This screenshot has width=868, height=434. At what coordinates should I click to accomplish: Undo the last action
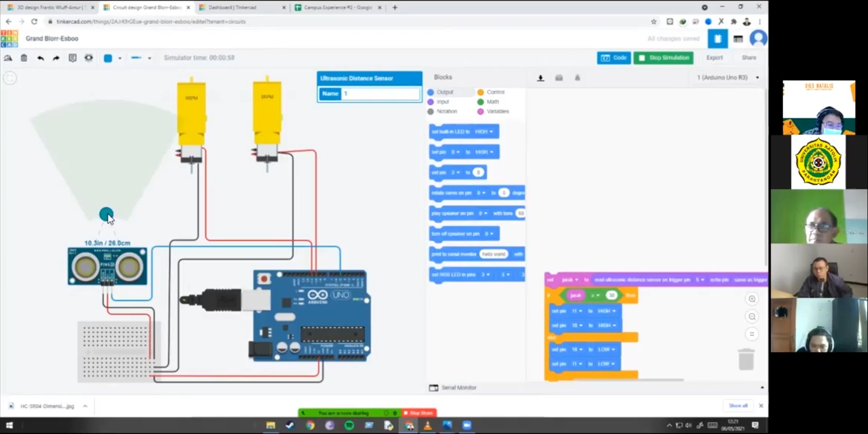click(40, 58)
